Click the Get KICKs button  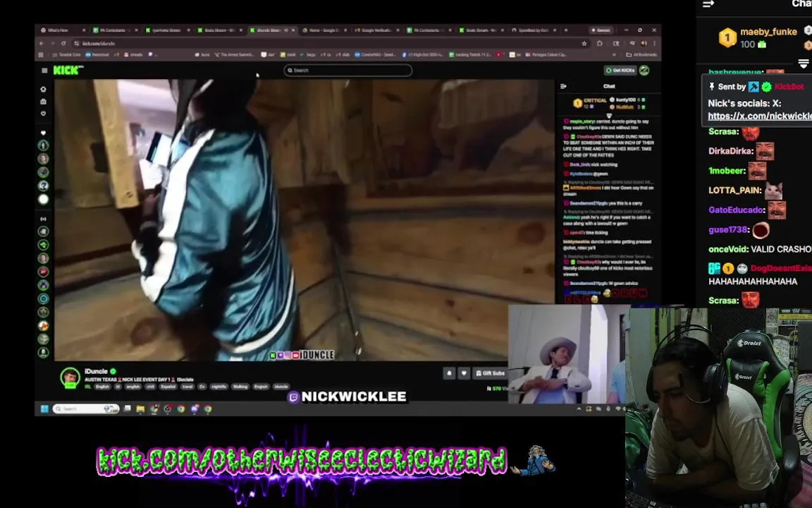click(620, 70)
